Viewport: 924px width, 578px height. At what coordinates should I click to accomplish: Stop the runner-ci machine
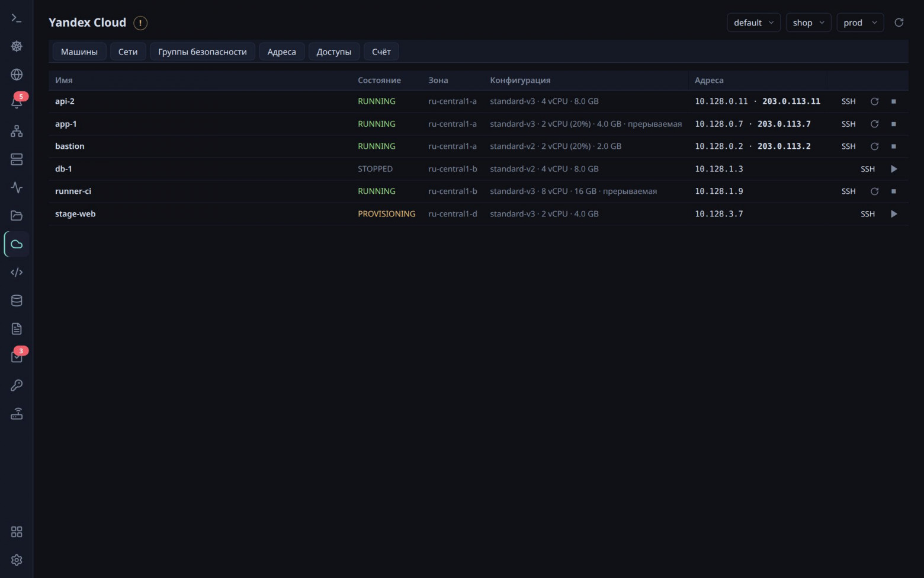pos(894,191)
